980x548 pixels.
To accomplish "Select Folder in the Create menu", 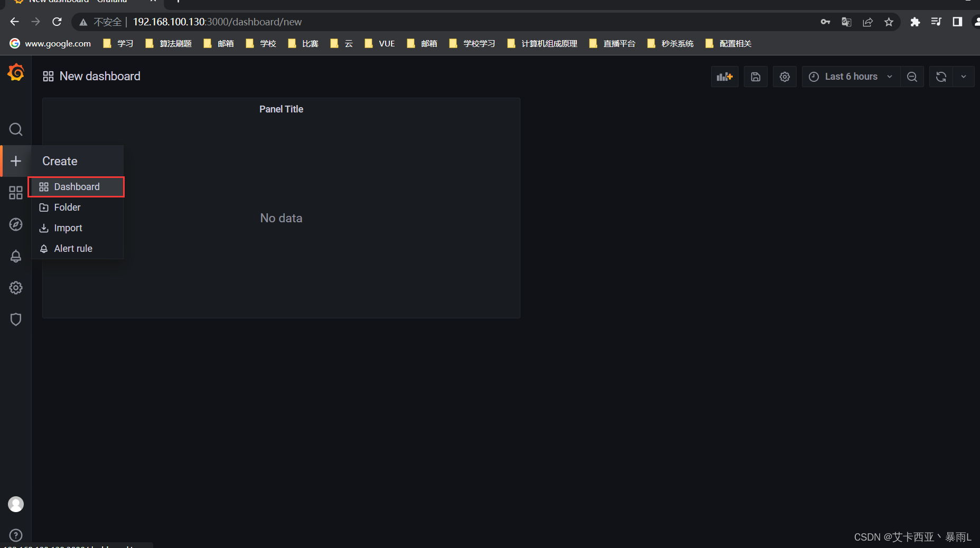I will (77, 207).
